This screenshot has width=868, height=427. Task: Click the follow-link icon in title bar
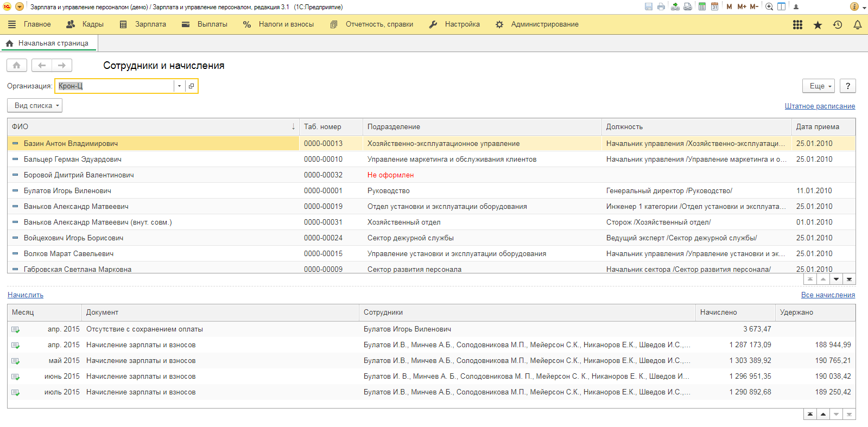687,7
